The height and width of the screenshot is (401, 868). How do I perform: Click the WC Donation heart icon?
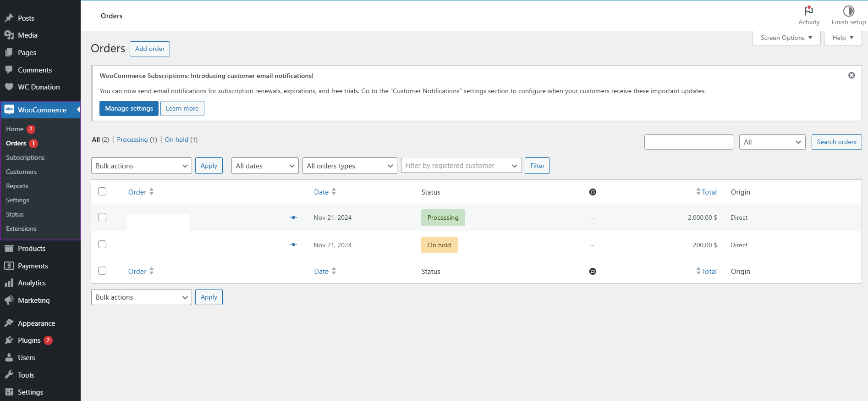click(x=9, y=87)
